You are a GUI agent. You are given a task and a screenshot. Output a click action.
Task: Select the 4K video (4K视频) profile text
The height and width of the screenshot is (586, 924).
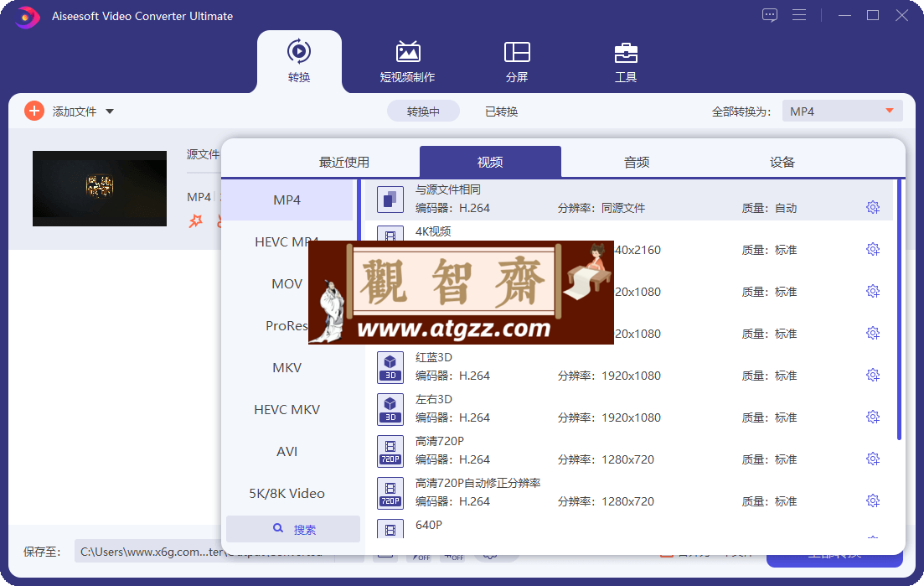tap(433, 231)
